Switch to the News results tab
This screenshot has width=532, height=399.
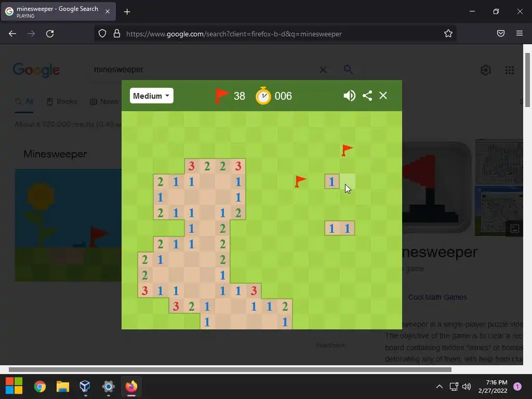104,101
